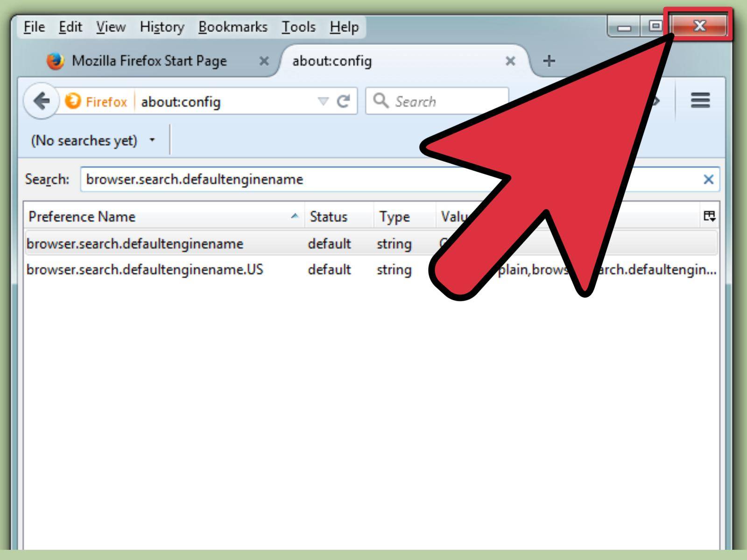Viewport: 747px width, 560px height.
Task: Show address bar history dropdown
Action: point(323,101)
